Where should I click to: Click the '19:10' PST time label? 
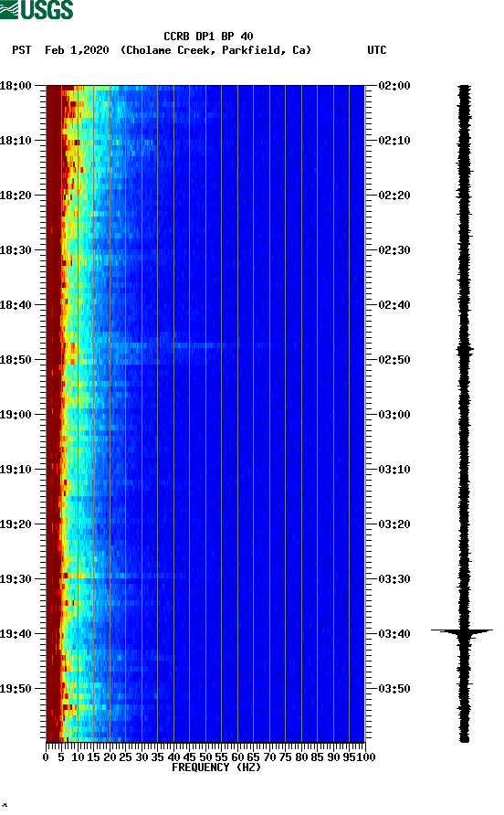pos(16,470)
